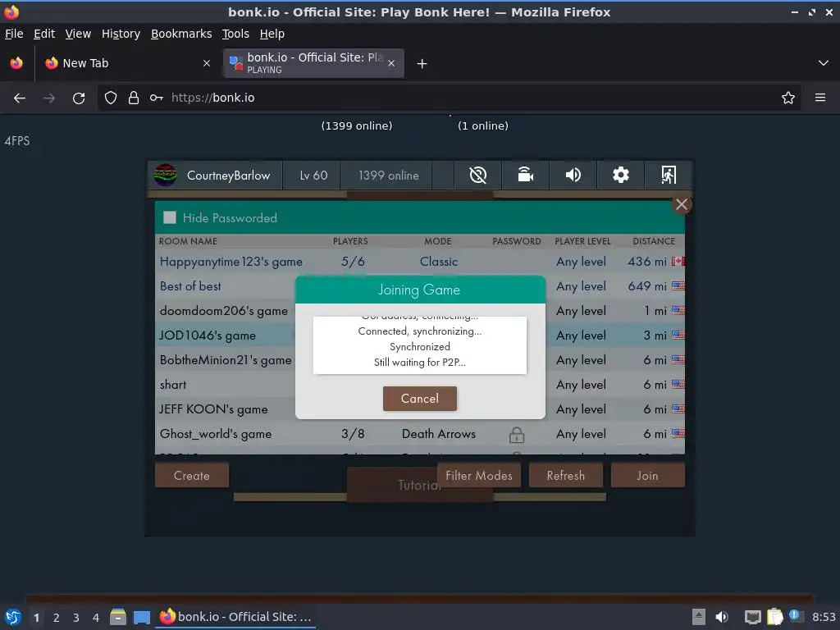Image resolution: width=840 pixels, height=630 pixels.
Task: Switch to workspace 3
Action: point(76,618)
